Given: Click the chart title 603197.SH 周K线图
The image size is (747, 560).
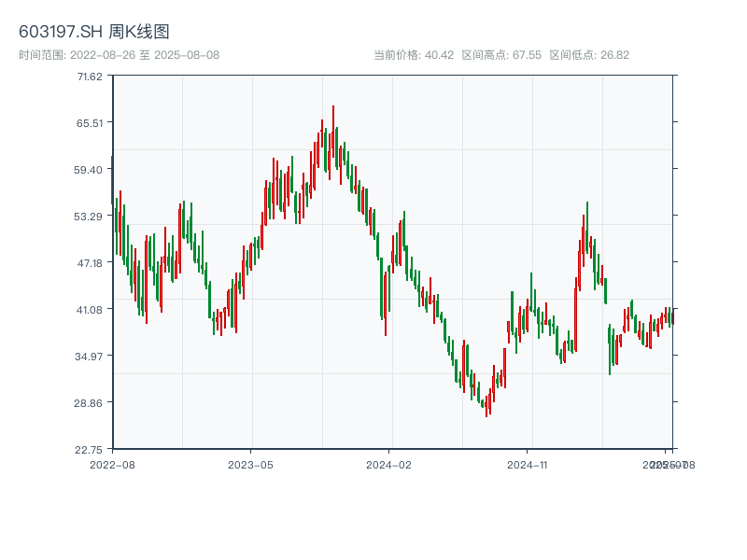Looking at the screenshot, I should pos(94,32).
